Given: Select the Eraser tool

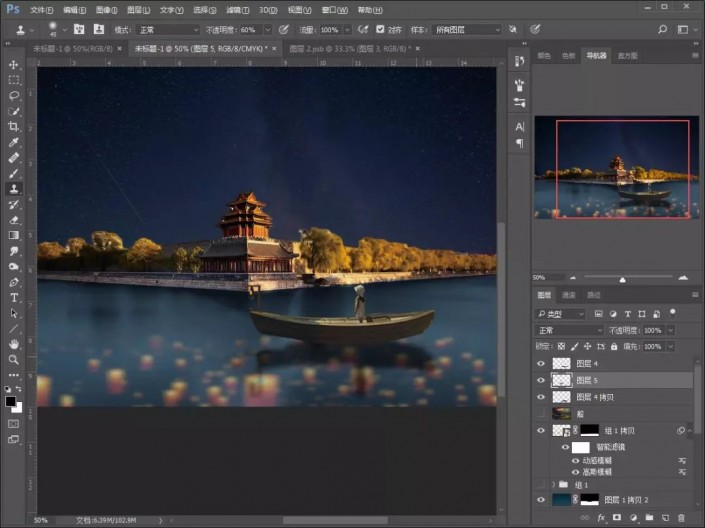Looking at the screenshot, I should pyautogui.click(x=13, y=219).
